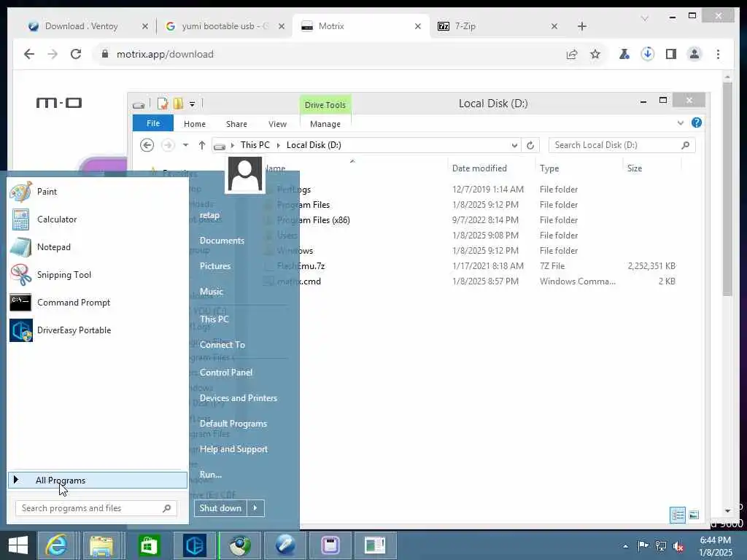This screenshot has width=747, height=560.
Task: Click the user account picture
Action: pyautogui.click(x=245, y=174)
